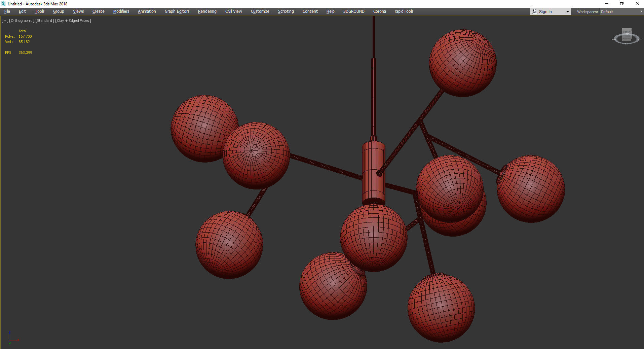Restore down the 3ds Max window
This screenshot has width=644, height=349.
point(622,4)
